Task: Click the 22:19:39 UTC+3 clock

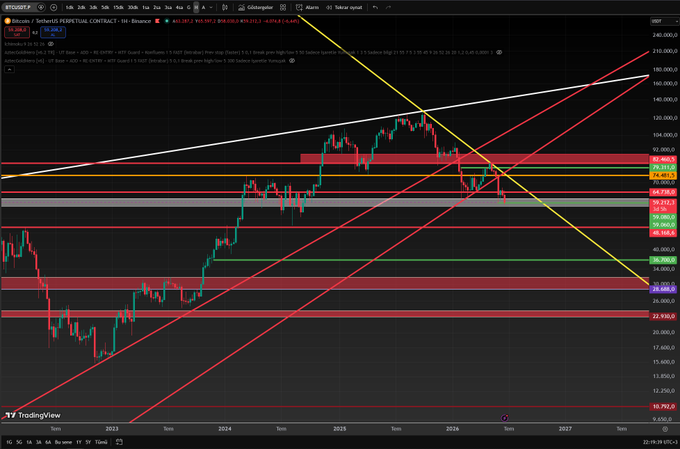Action: pos(660,442)
